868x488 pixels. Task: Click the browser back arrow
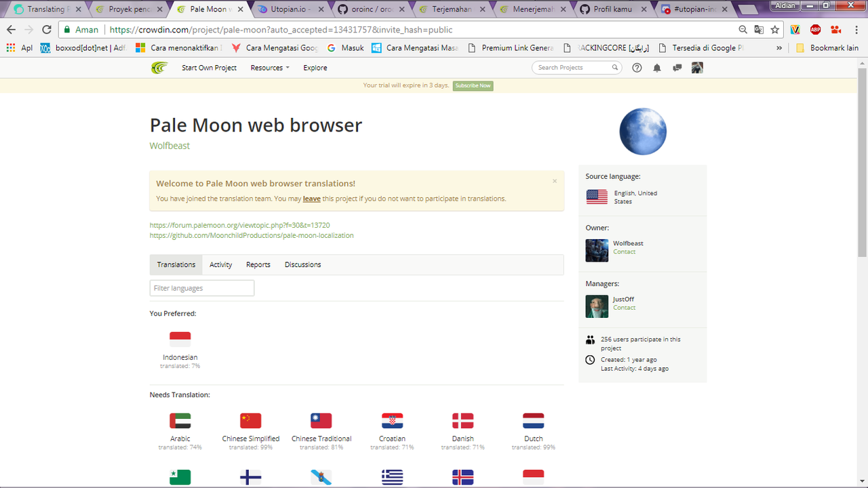click(11, 30)
